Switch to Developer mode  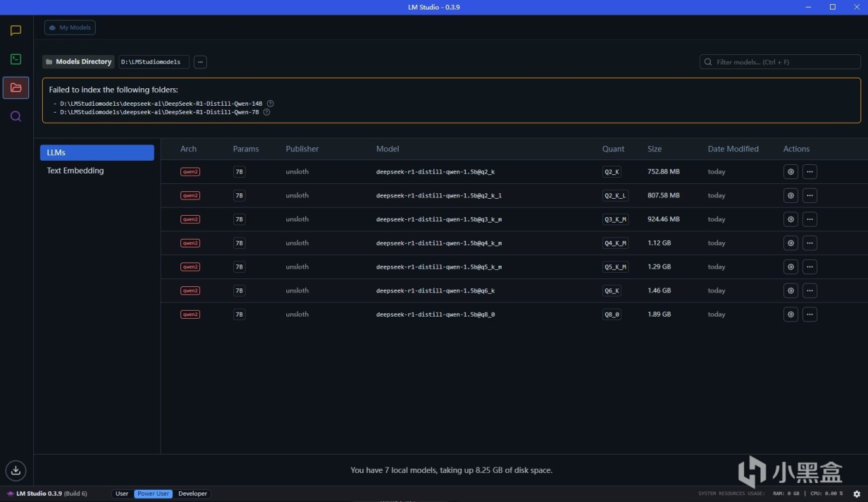[193, 494]
